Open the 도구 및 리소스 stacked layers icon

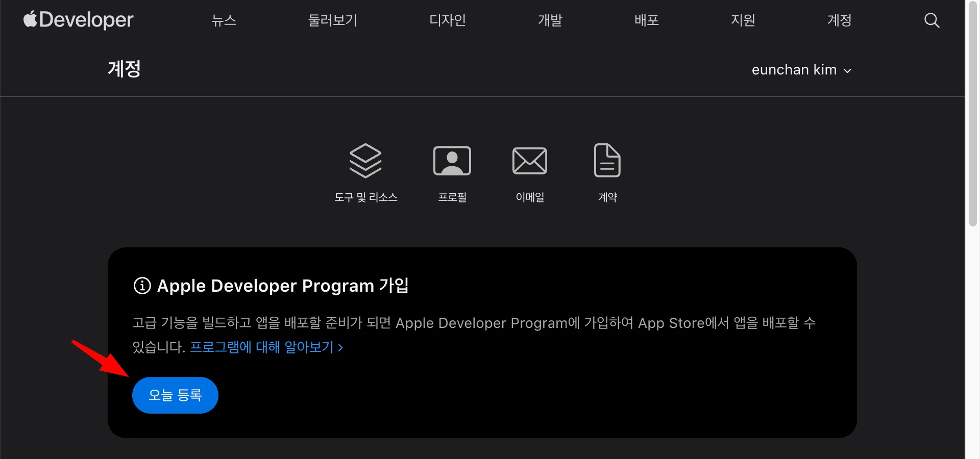(x=365, y=161)
